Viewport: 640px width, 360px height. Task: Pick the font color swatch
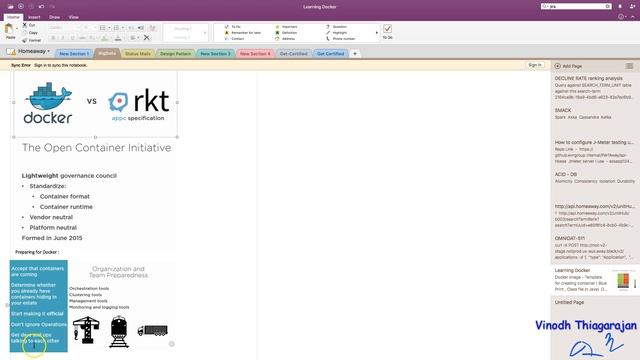(118, 38)
